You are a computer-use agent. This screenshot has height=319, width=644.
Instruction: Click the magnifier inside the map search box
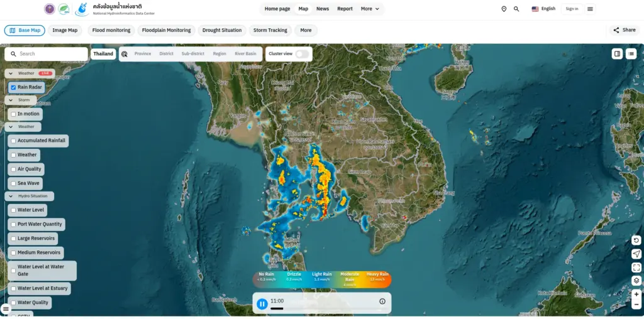pos(14,54)
